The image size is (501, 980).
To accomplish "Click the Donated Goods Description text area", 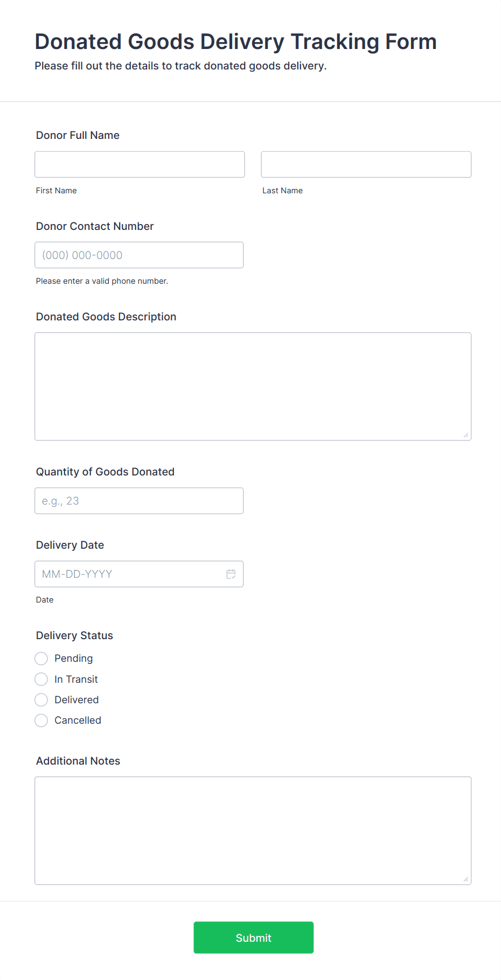I will point(253,386).
